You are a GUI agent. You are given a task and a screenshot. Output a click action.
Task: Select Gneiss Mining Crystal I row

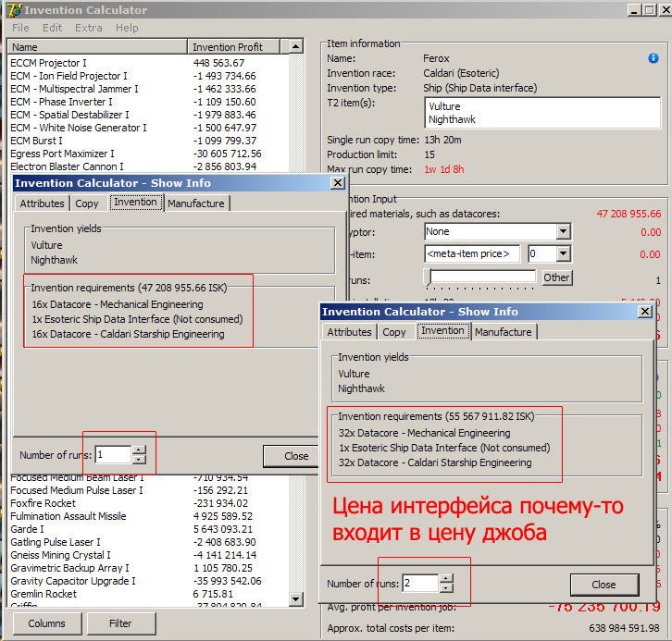(x=148, y=555)
